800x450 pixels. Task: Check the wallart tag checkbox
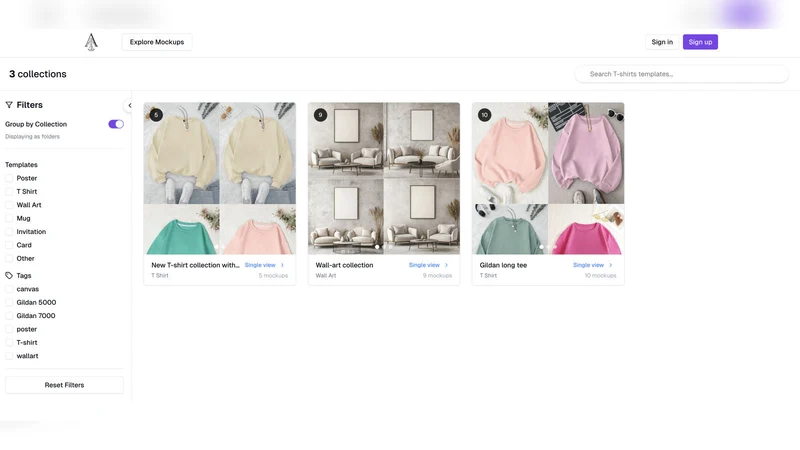9,356
